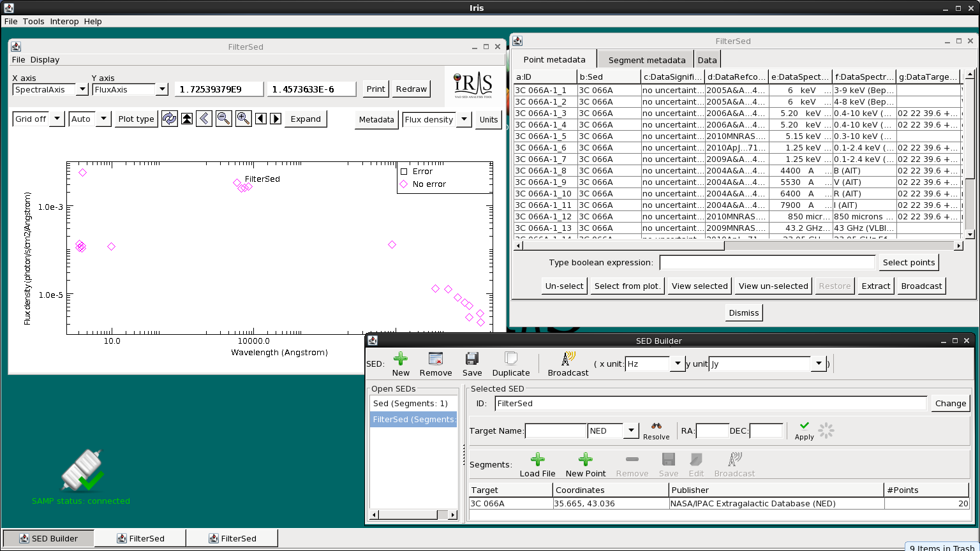The height and width of the screenshot is (551, 980).
Task: Open the Interop menu
Action: (64, 21)
